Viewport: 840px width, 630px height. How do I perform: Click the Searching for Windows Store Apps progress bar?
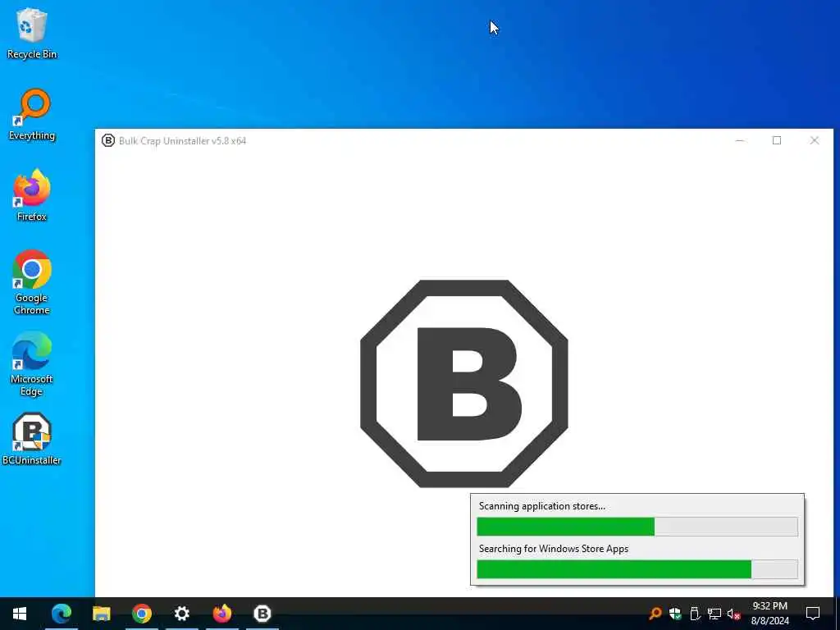click(637, 569)
